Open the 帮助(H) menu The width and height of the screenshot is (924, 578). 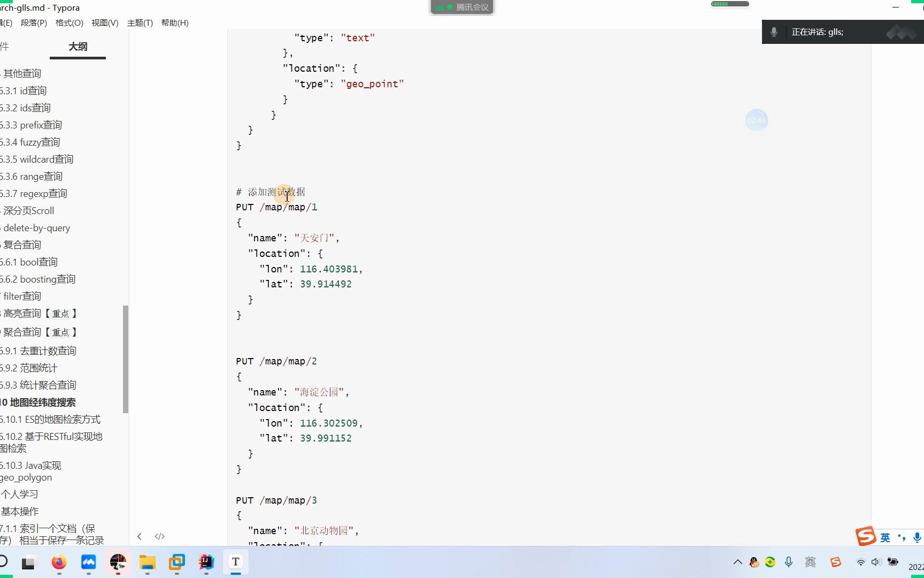pyautogui.click(x=175, y=23)
